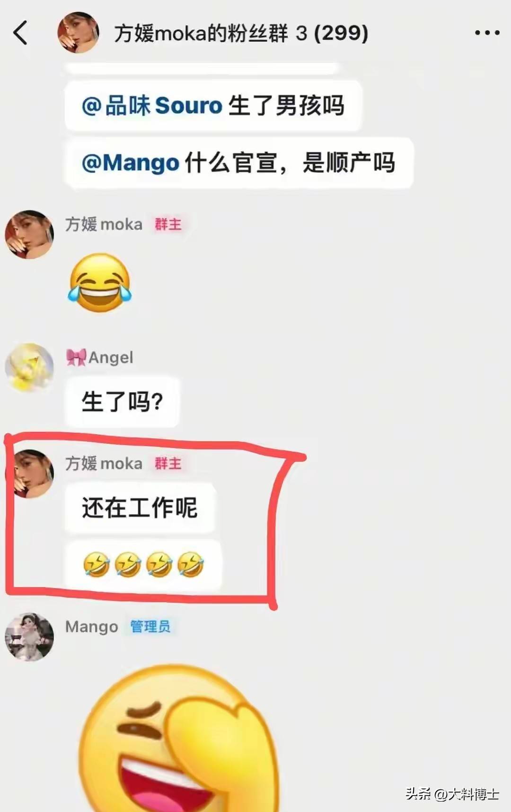Image resolution: width=511 pixels, height=812 pixels.
Task: Open Angel's flower avatar
Action: [x=29, y=367]
